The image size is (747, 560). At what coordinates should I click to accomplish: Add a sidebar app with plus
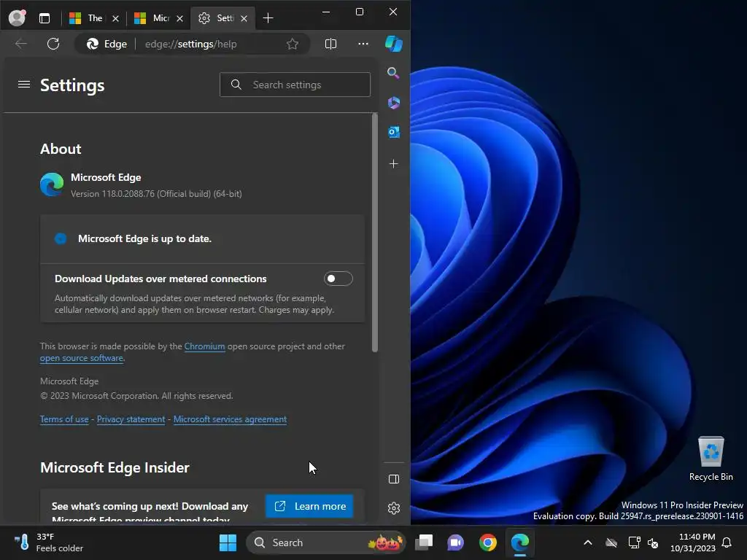[393, 164]
